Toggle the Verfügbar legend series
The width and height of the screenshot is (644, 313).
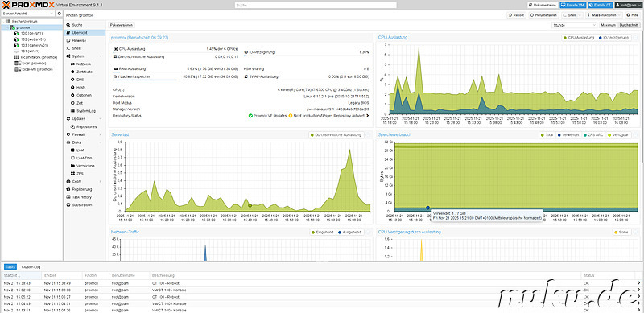pos(618,134)
